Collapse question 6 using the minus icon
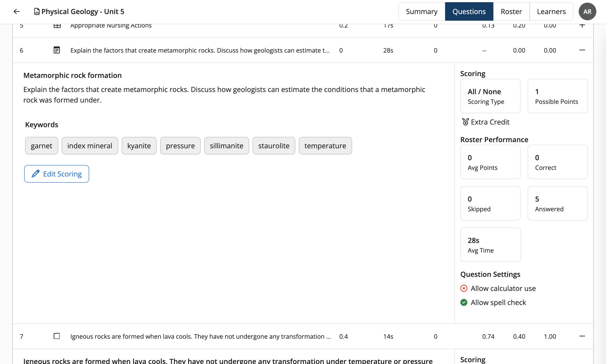 [582, 50]
